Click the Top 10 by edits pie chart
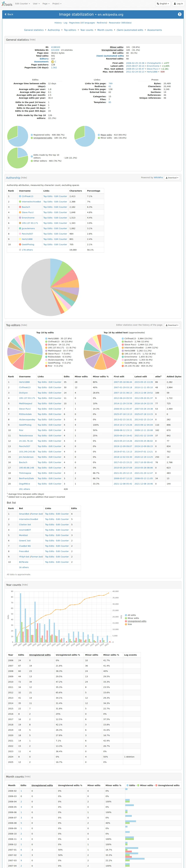This screenshot has height=868, width=186. pos(25,352)
